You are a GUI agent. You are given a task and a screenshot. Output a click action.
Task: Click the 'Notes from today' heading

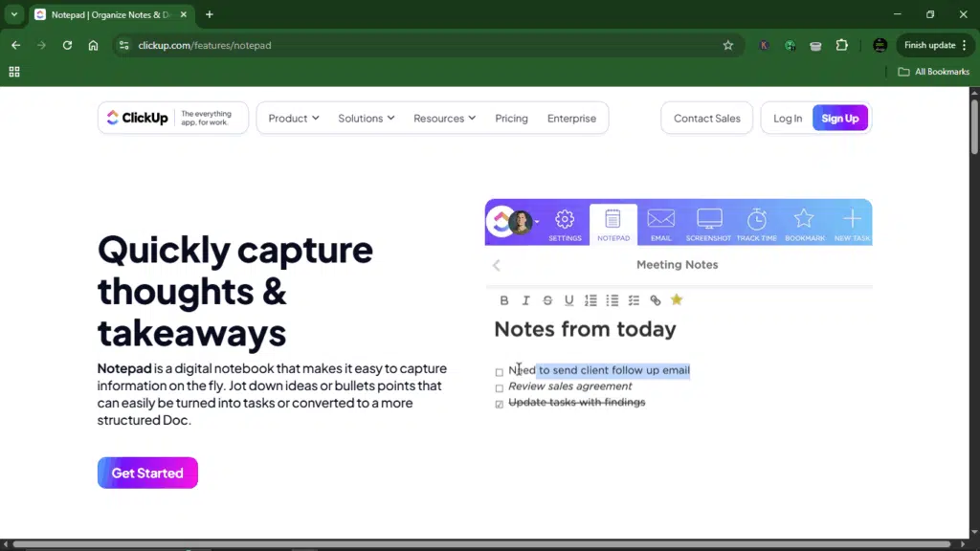(585, 329)
